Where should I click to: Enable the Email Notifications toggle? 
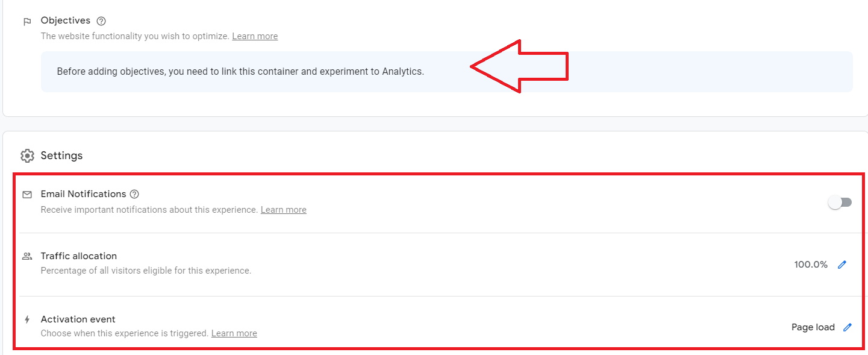[840, 203]
